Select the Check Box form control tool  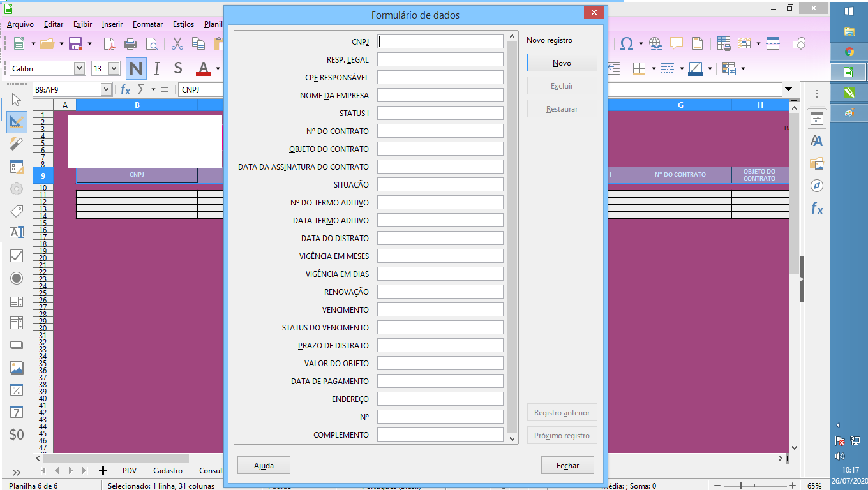pos(17,256)
